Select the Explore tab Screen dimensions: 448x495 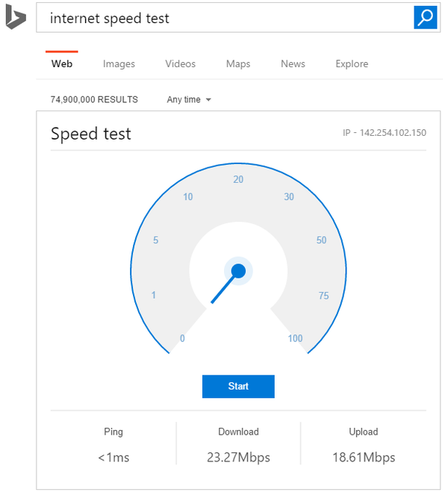352,64
